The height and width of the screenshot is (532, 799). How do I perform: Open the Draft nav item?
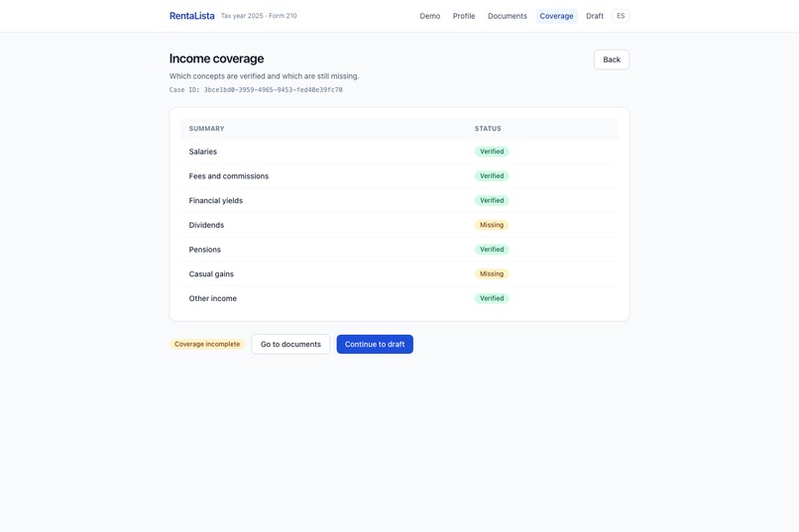point(595,16)
